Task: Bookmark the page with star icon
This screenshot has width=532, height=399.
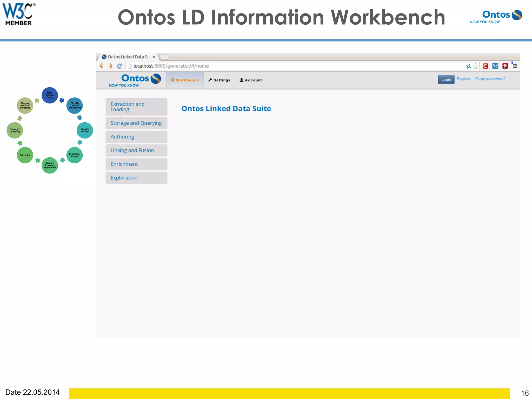Action: pyautogui.click(x=476, y=66)
